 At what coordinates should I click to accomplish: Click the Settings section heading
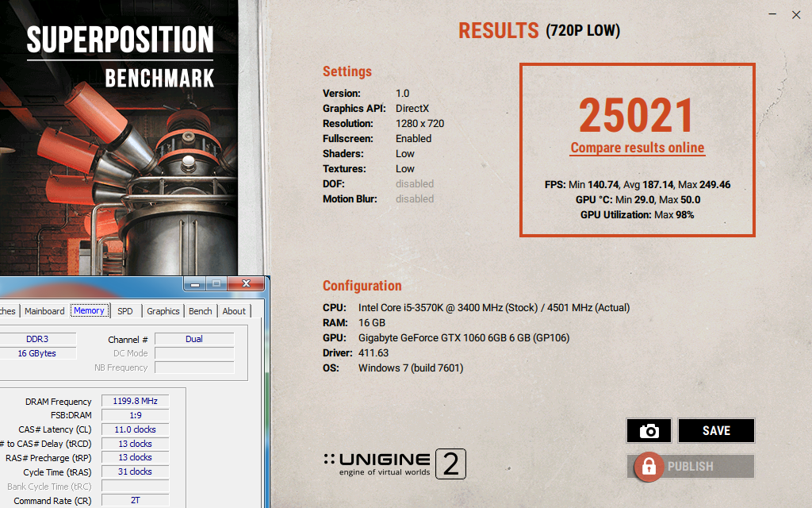347,71
